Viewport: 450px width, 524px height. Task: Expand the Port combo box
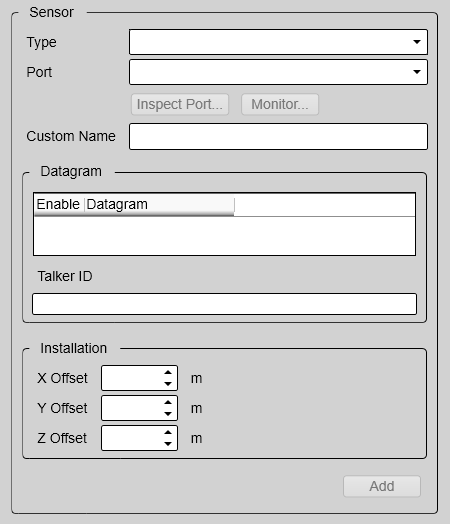pyautogui.click(x=278, y=72)
